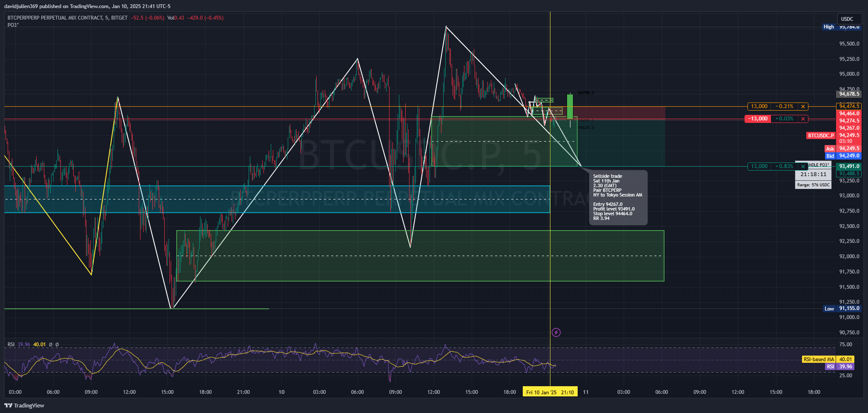This screenshot has height=413, width=868.
Task: Click the purple RSI 39.96 axis label
Action: point(839,367)
